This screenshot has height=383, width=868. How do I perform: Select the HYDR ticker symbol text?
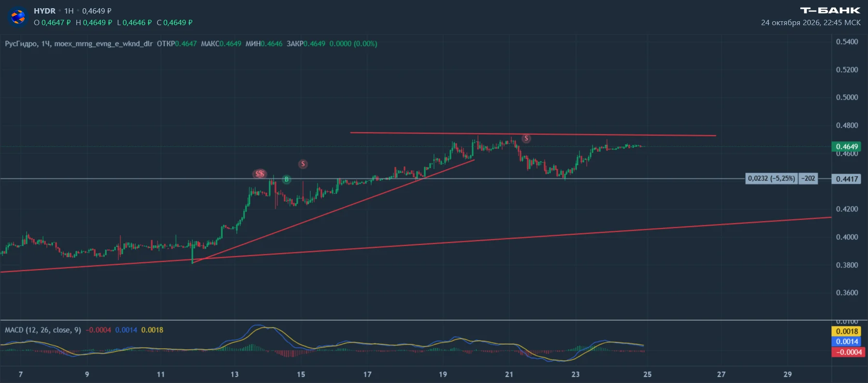coord(44,11)
